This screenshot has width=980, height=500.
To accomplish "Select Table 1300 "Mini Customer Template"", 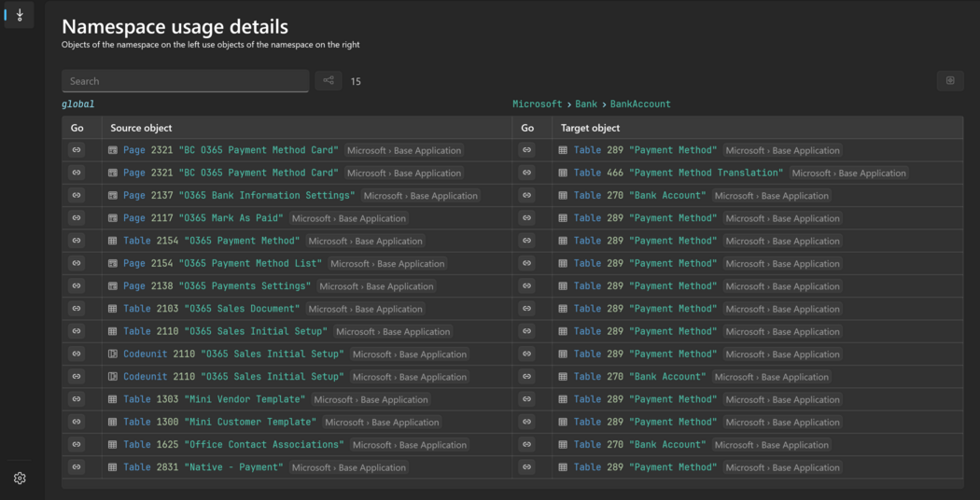I will (x=220, y=422).
